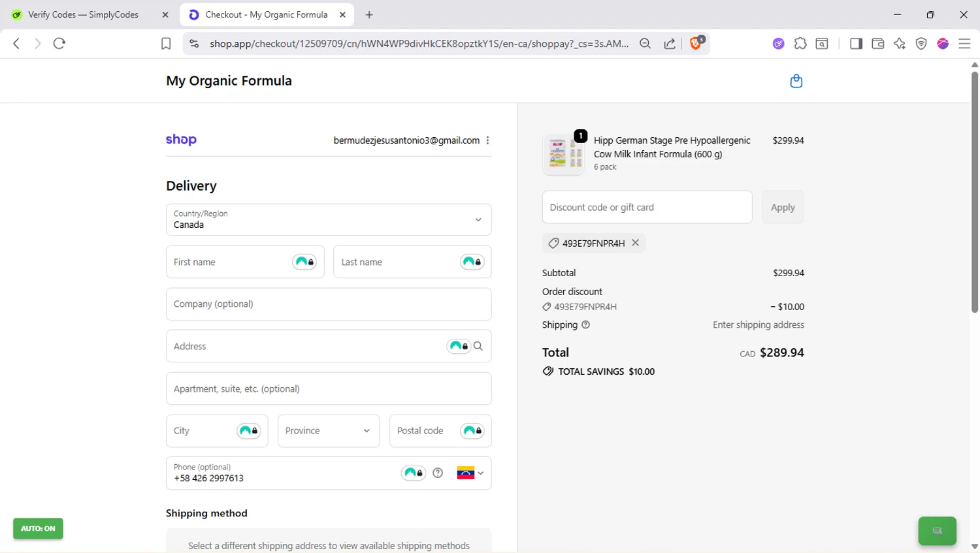Go back to the previous page
This screenshot has width=980, height=553.
[16, 44]
